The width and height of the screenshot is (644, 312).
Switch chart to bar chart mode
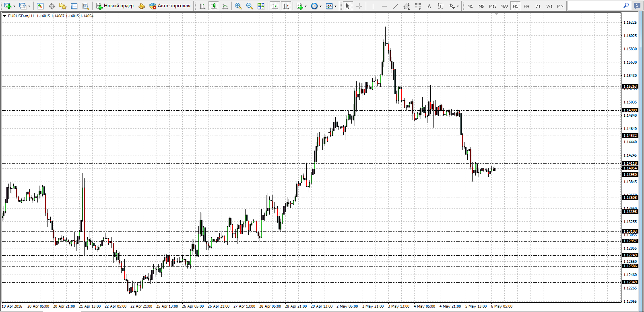pos(202,6)
